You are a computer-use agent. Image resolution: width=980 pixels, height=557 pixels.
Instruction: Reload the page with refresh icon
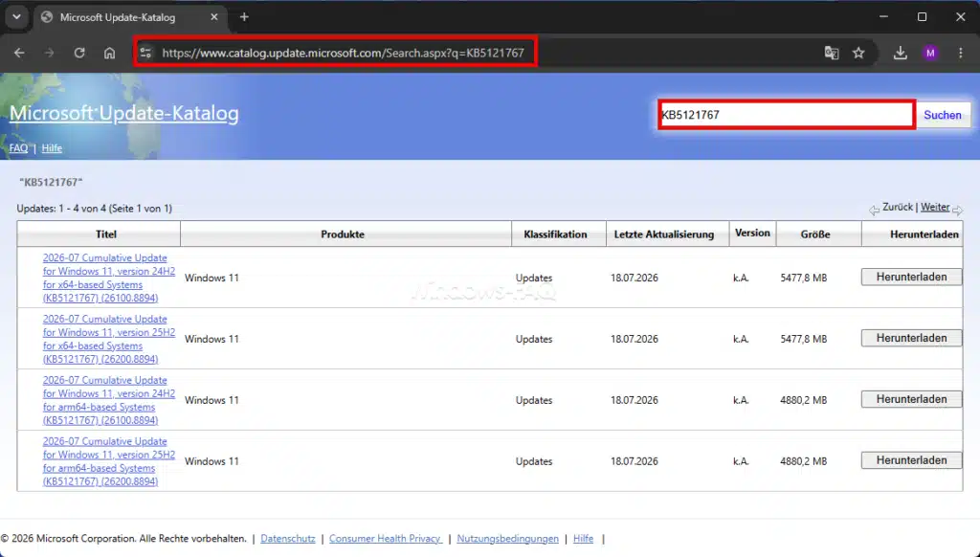click(x=79, y=54)
